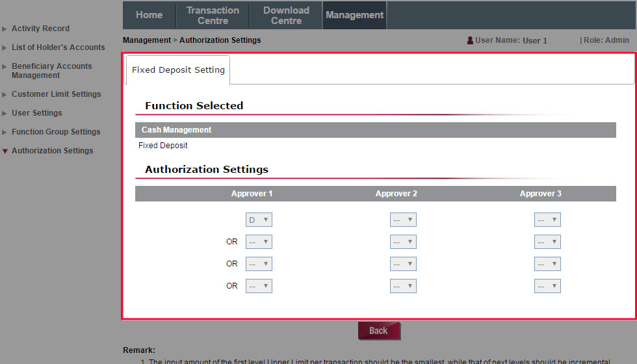Click the Cash Management header bar

(x=376, y=130)
